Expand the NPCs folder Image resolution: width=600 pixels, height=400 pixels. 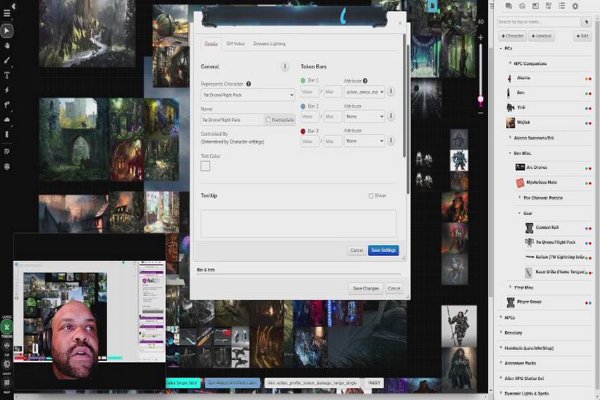tap(501, 318)
